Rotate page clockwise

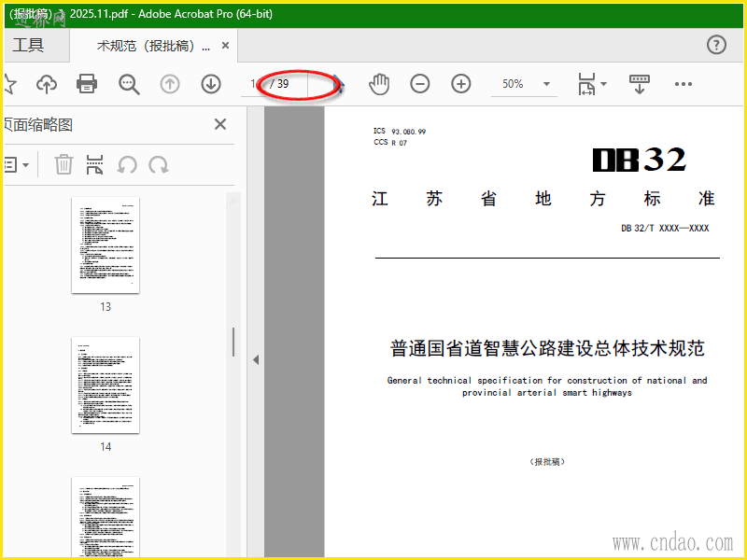click(x=158, y=165)
